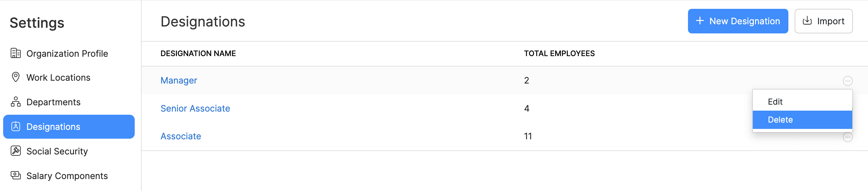This screenshot has width=868, height=191.
Task: Click the Organization Profile building icon
Action: tap(15, 53)
